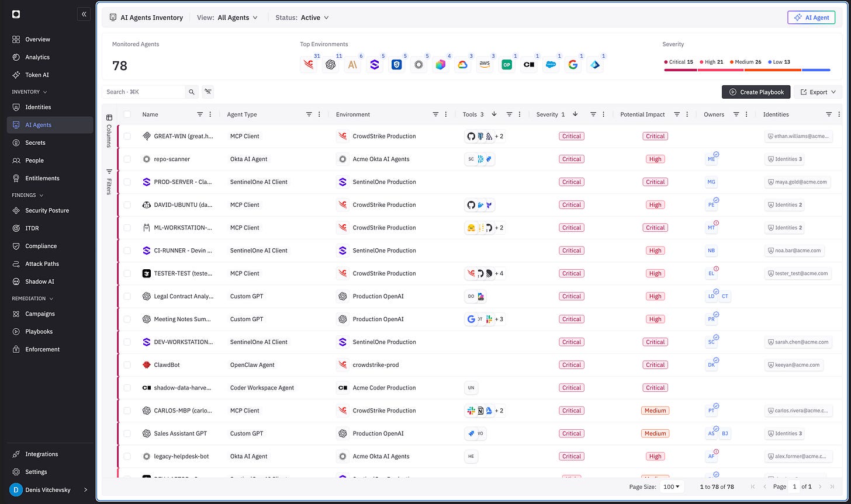
Task: Toggle the select-all header checkbox
Action: tap(127, 114)
